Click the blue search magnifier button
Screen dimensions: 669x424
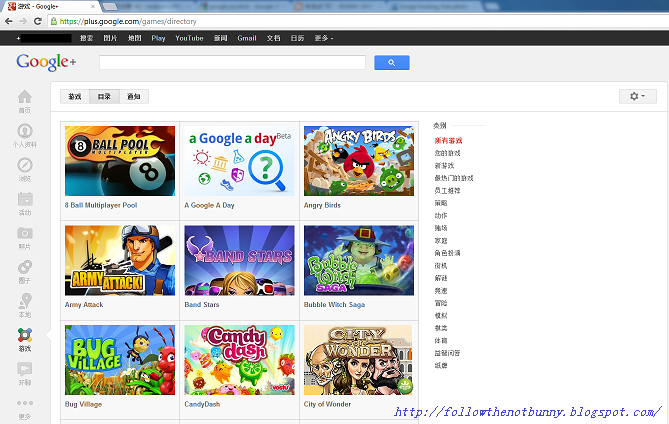(x=391, y=62)
